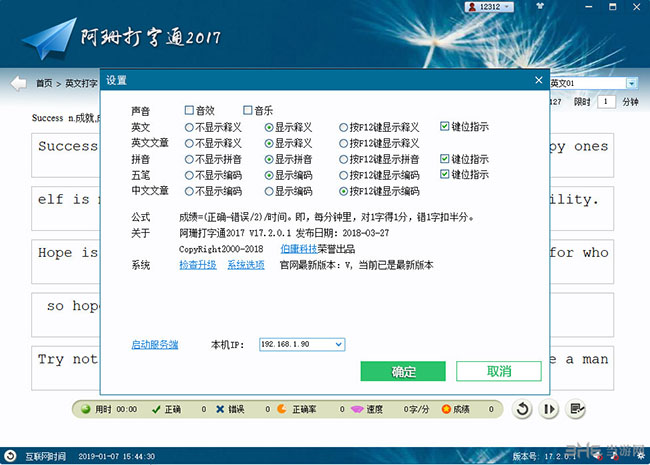Select 显示释义 for 英文
The image size is (650, 465).
[x=269, y=127]
